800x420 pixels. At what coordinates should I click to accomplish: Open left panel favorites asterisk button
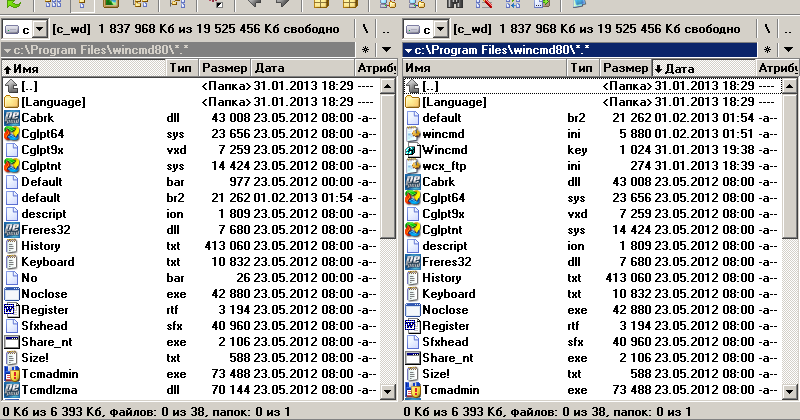[365, 50]
